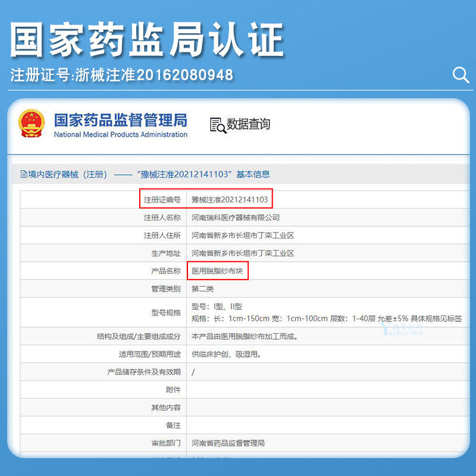The image size is (476, 476).
Task: Click the 附件 label
Action: coord(173,390)
